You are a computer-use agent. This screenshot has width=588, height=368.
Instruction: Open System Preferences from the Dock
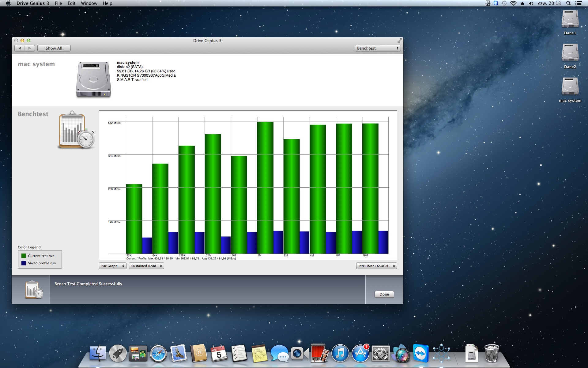coord(381,353)
